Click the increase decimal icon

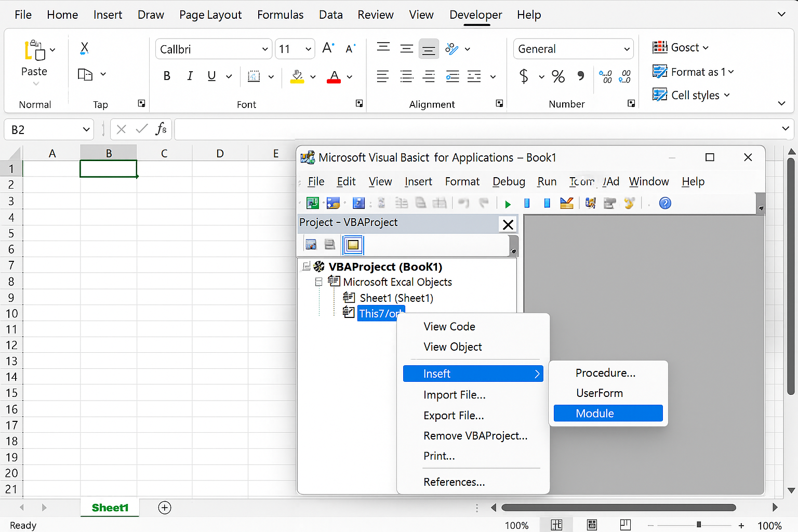coord(605,77)
